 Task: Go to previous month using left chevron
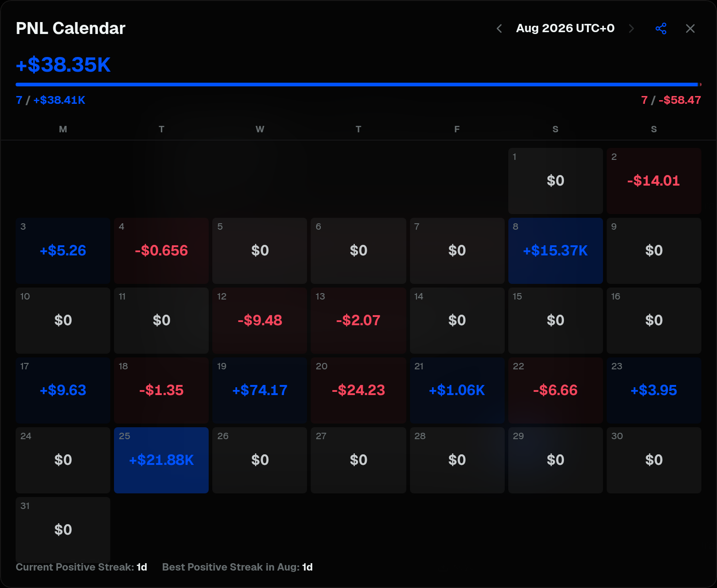(x=499, y=28)
